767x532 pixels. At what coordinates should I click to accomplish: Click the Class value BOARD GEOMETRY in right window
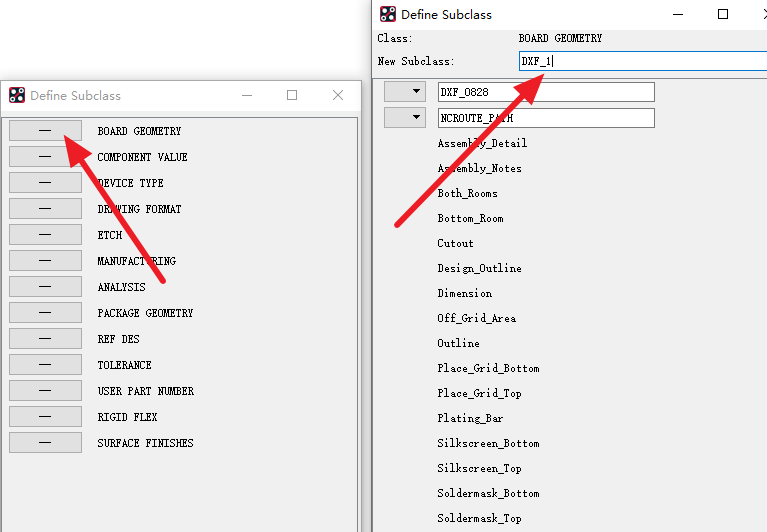pyautogui.click(x=560, y=38)
